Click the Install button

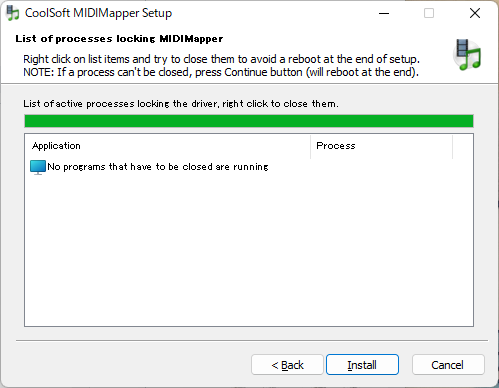pos(362,365)
